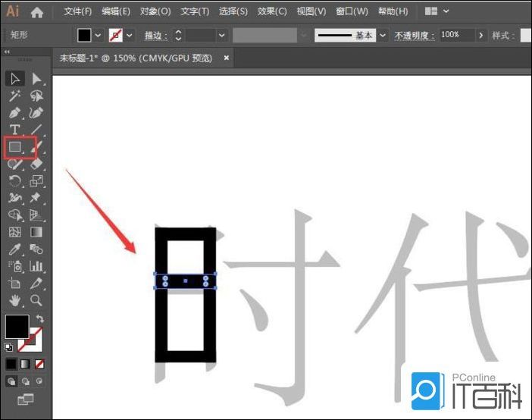Open the 文件(F) menu
Image resolution: width=532 pixels, height=420 pixels.
click(x=78, y=11)
